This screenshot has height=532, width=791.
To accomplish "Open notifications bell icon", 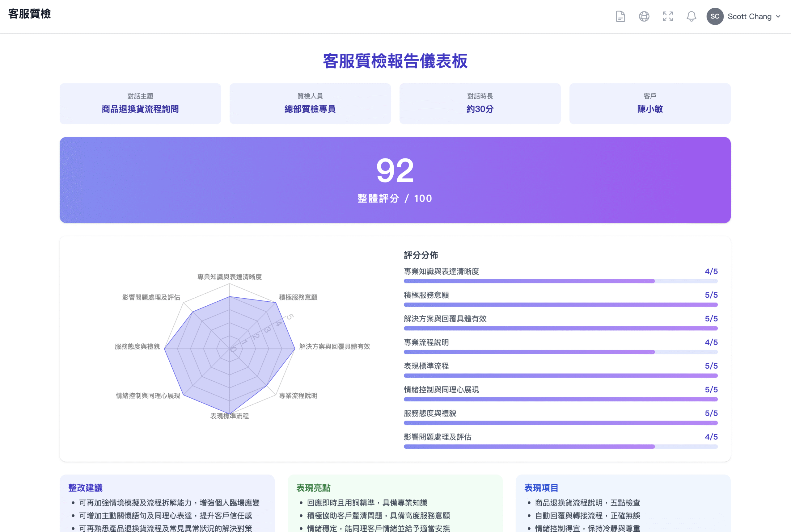I will click(691, 16).
